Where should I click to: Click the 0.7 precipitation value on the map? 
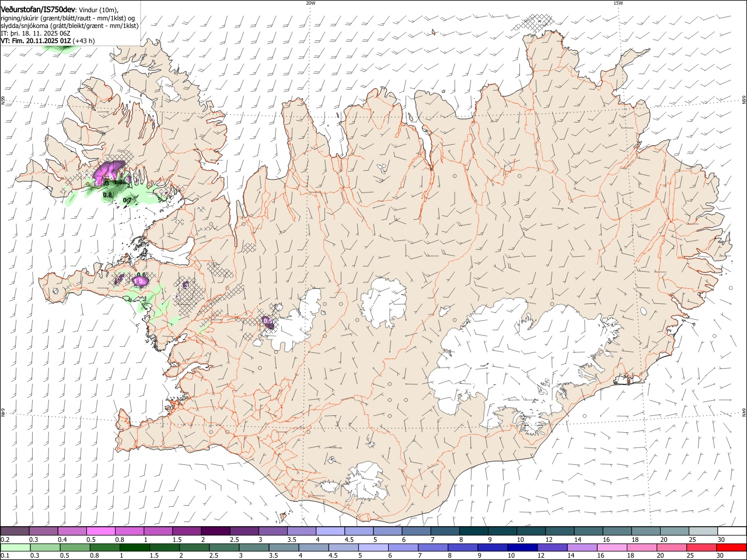tap(127, 201)
